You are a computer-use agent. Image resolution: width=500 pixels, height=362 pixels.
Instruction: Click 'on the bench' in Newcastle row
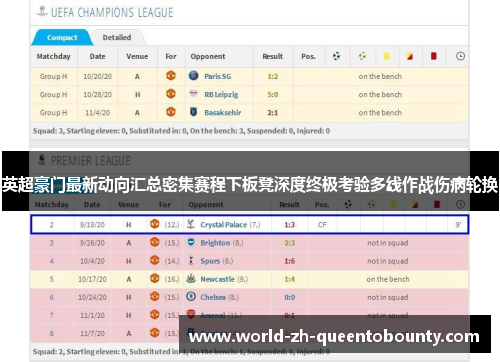[388, 279]
